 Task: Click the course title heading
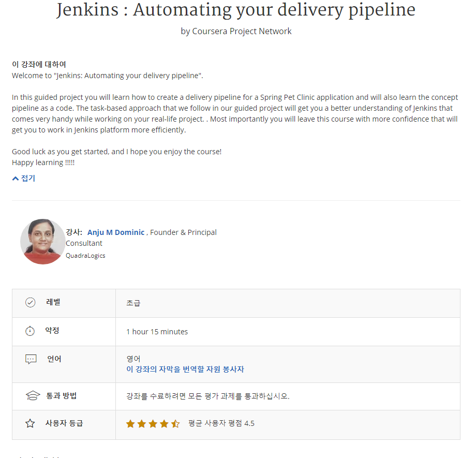click(236, 10)
